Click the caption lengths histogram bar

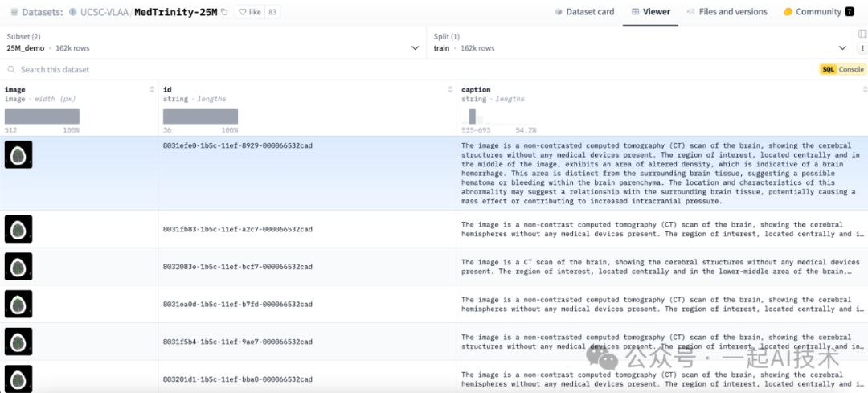[x=473, y=117]
